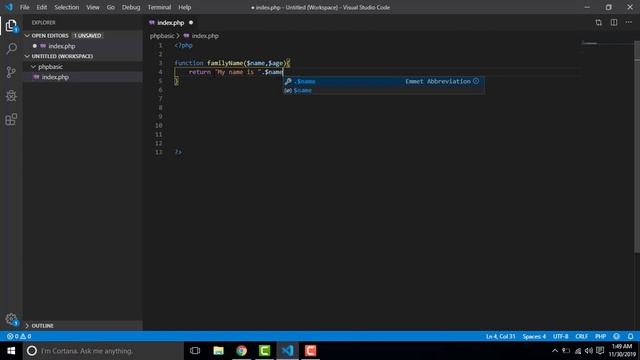640x360 pixels.
Task: Click phpbasic in the breadcrumb
Action: (162, 36)
